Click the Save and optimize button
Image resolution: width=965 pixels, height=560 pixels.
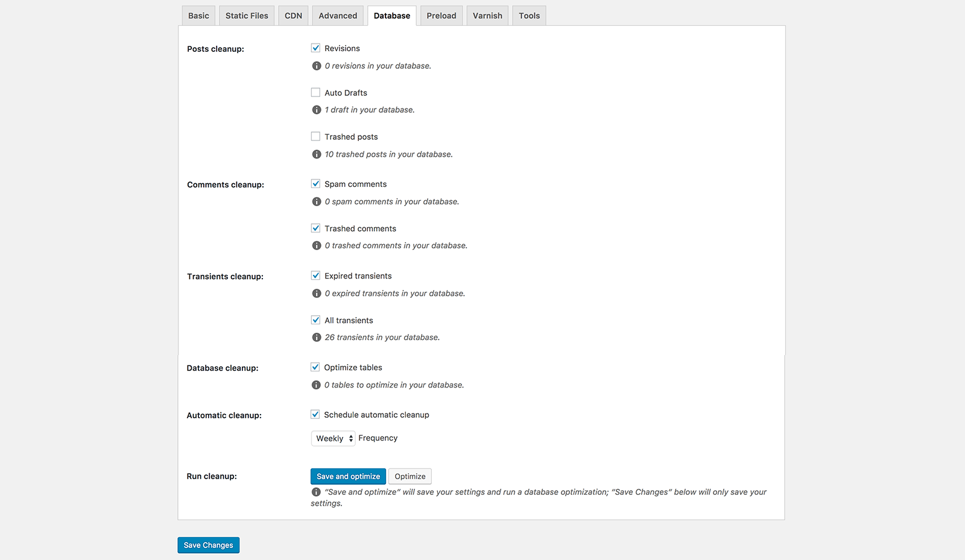point(348,476)
